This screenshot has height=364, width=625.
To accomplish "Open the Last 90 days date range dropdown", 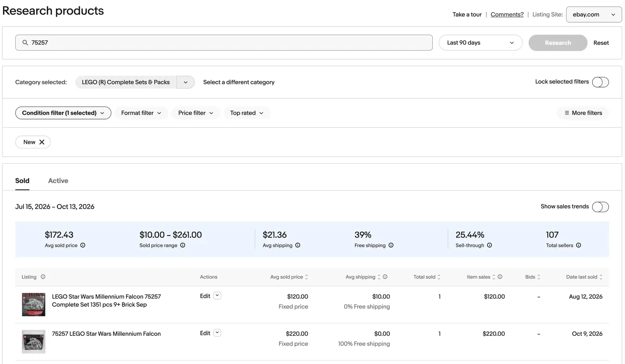I will coord(480,43).
